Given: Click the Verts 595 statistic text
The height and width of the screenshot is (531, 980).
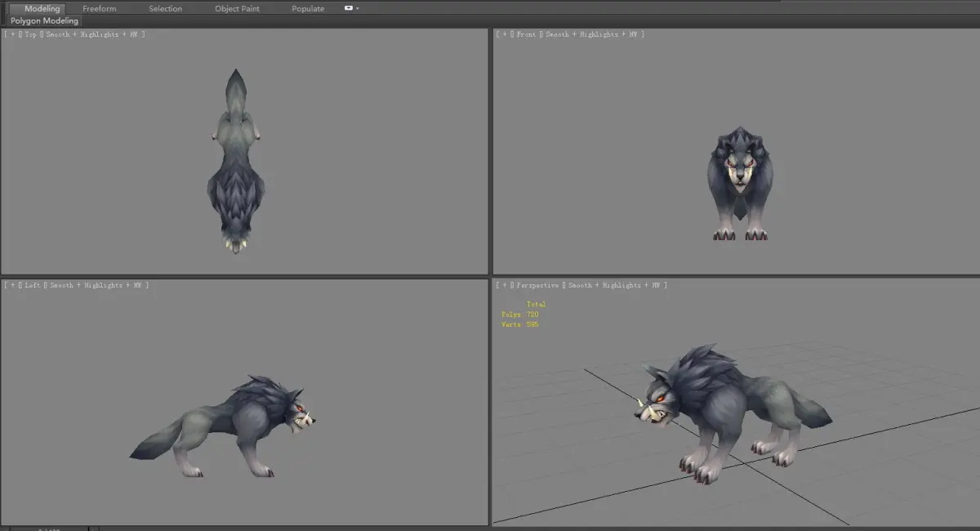Looking at the screenshot, I should 520,324.
